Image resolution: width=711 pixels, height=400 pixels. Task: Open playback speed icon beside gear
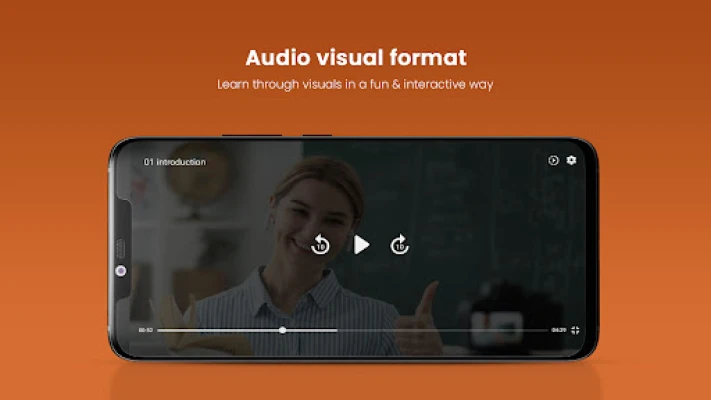(x=553, y=160)
